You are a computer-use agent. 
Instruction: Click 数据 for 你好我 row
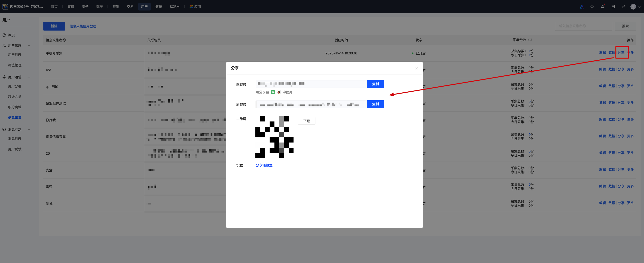click(x=612, y=120)
